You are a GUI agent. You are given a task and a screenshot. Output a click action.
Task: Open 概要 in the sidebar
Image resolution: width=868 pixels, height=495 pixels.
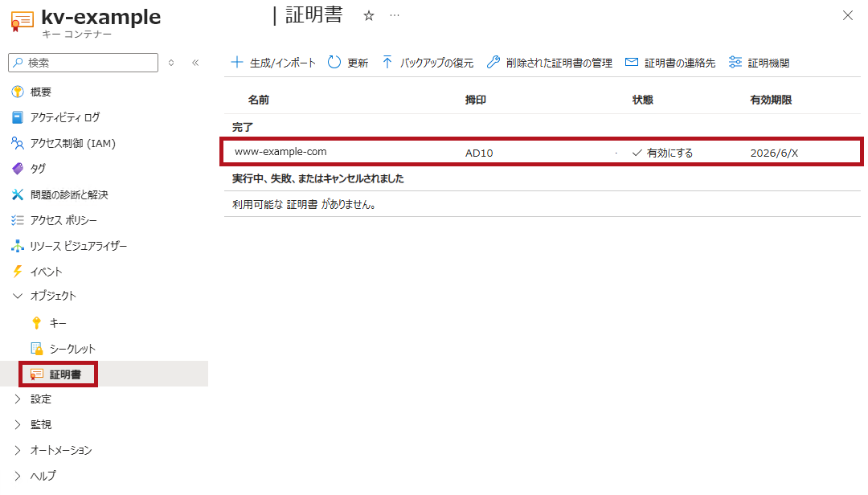(x=40, y=92)
